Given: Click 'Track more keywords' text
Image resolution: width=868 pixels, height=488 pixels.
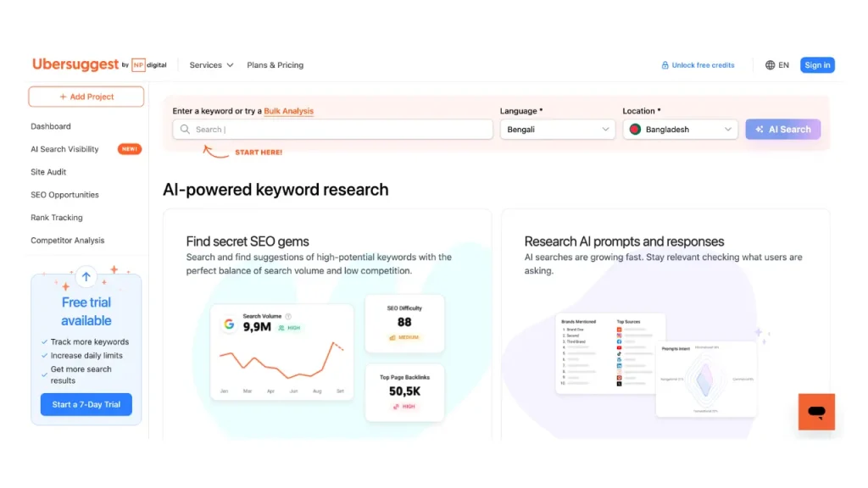Looking at the screenshot, I should [90, 342].
